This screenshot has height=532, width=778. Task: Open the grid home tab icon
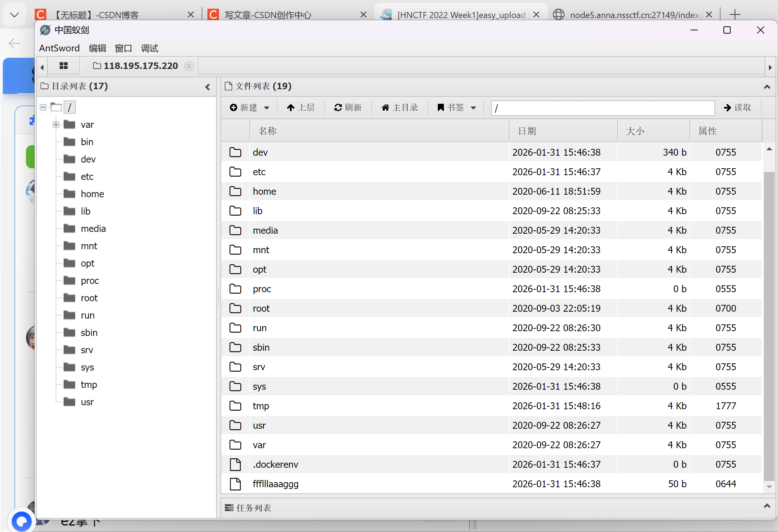[x=64, y=66]
